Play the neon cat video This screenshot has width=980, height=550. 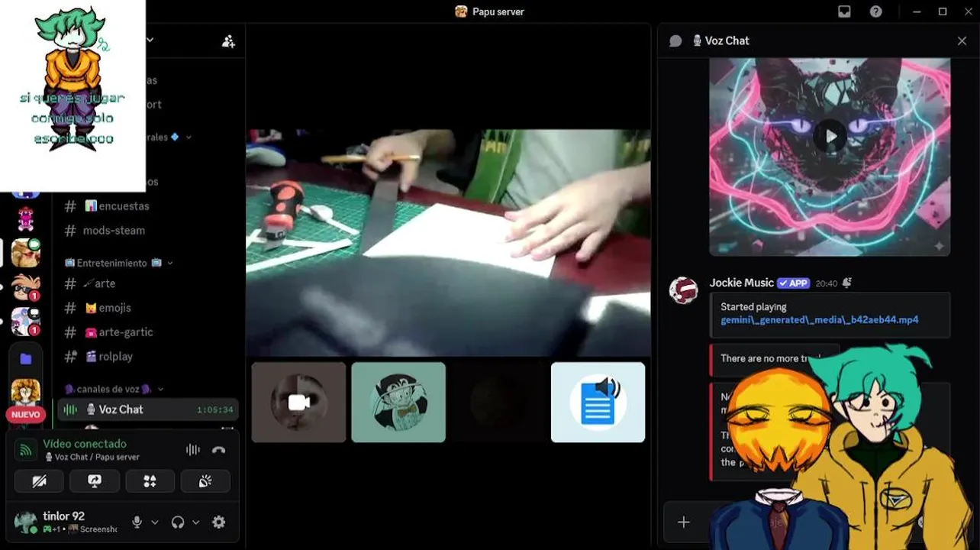point(830,137)
